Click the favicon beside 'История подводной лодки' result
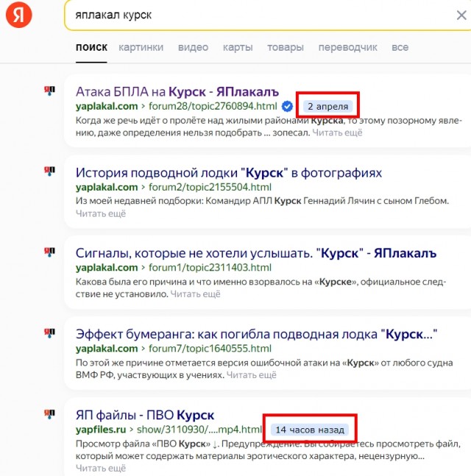 pos(49,171)
